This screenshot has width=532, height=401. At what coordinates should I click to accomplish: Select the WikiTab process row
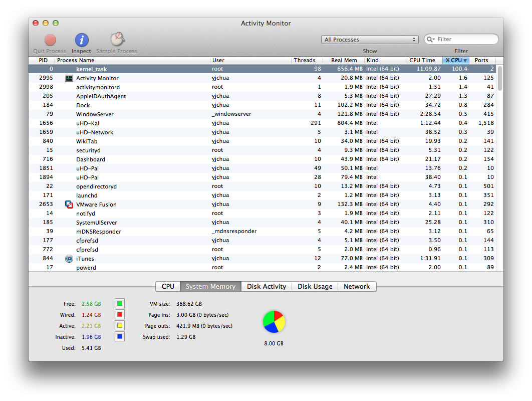pyautogui.click(x=262, y=141)
